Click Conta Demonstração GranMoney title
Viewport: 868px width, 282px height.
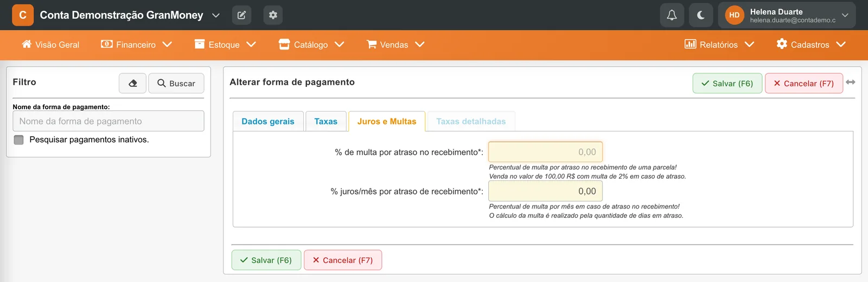(122, 15)
